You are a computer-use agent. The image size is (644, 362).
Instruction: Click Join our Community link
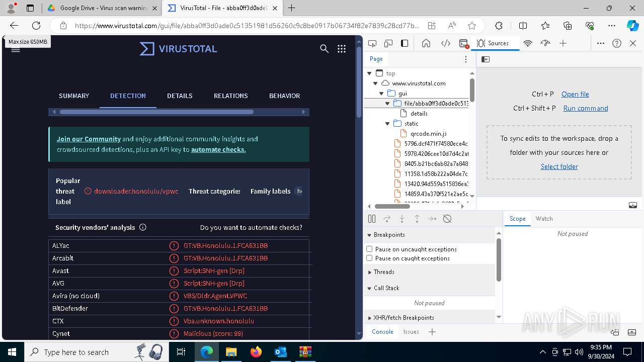(x=89, y=139)
